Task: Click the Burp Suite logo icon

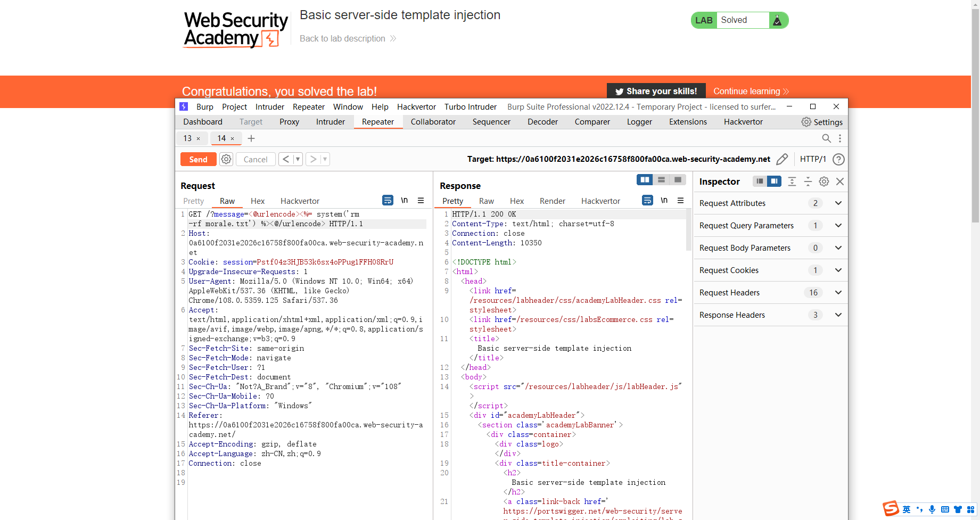Action: click(x=184, y=106)
